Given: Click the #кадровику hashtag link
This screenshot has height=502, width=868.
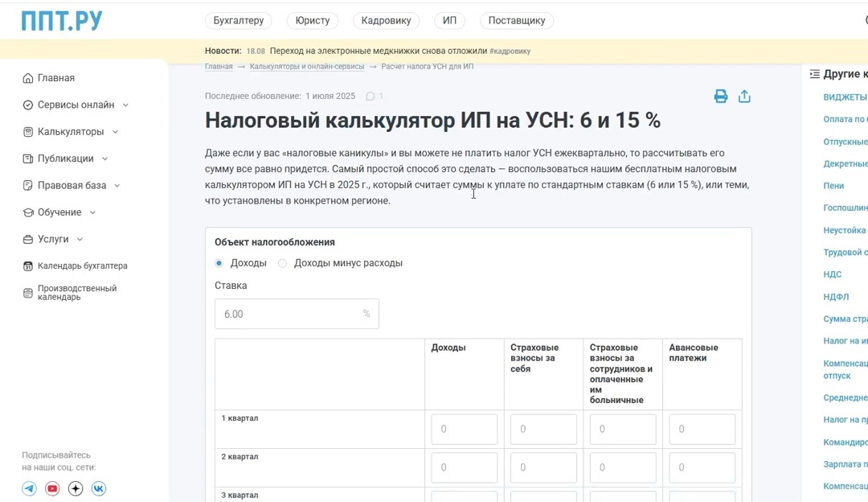Looking at the screenshot, I should point(510,51).
